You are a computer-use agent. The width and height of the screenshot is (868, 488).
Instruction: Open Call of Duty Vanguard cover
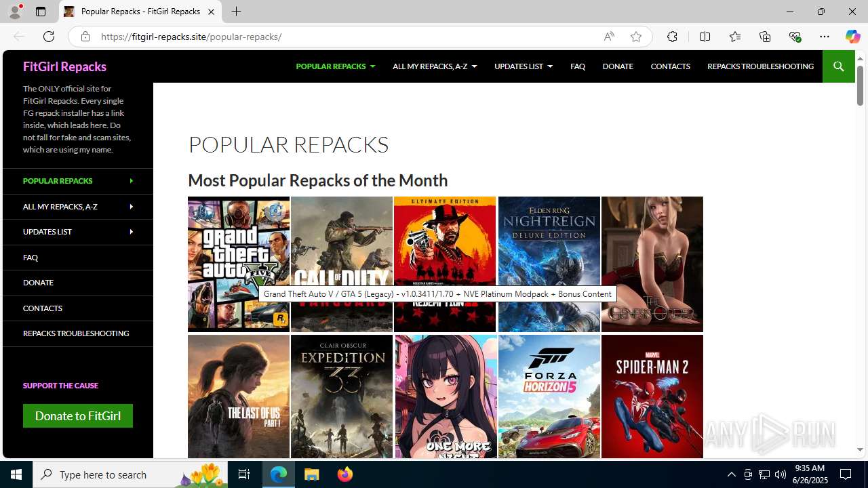(342, 264)
